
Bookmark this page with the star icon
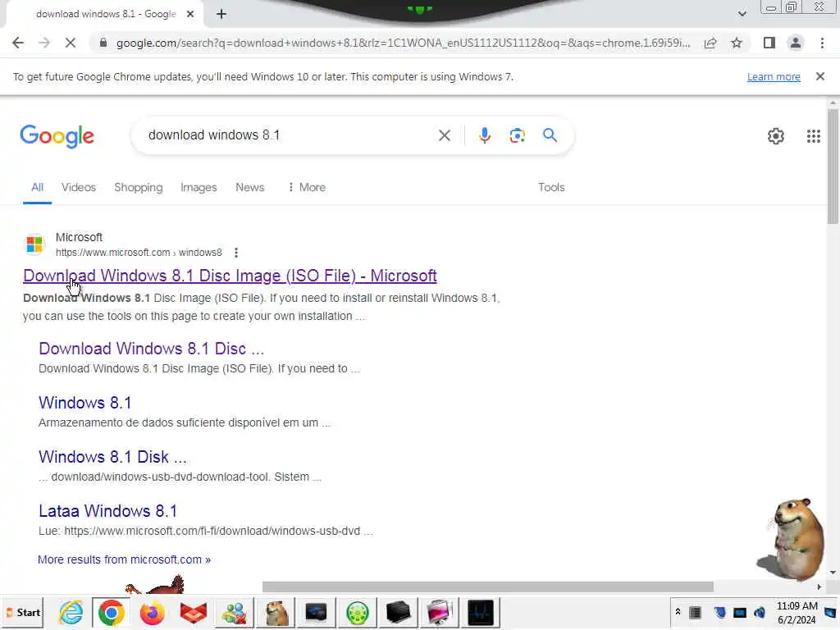click(x=737, y=43)
